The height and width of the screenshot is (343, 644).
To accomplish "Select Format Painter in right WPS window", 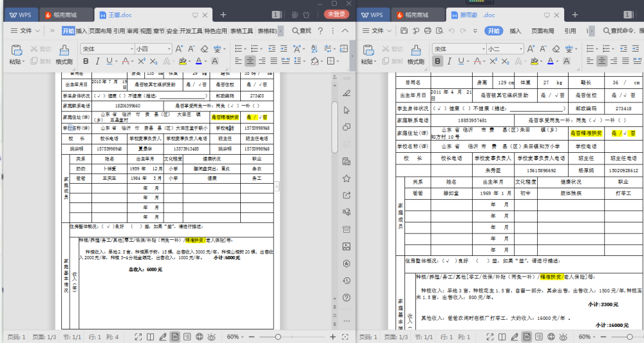I will pos(415,55).
